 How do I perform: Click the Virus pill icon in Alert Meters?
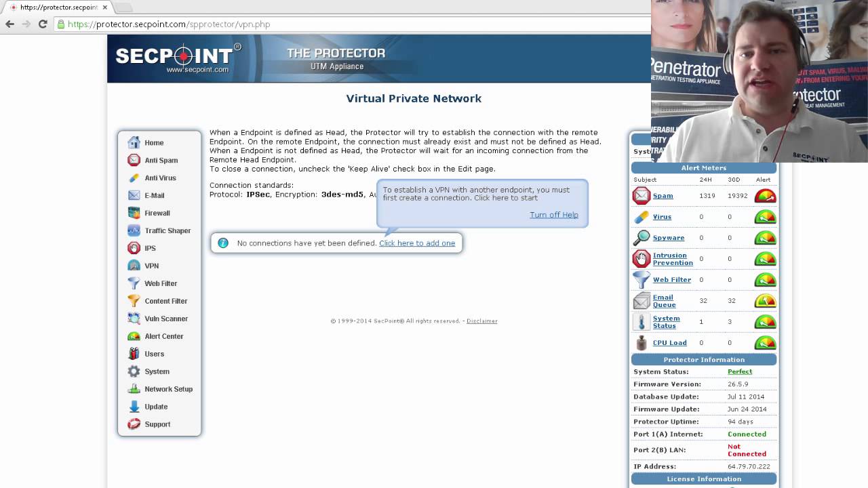point(641,217)
